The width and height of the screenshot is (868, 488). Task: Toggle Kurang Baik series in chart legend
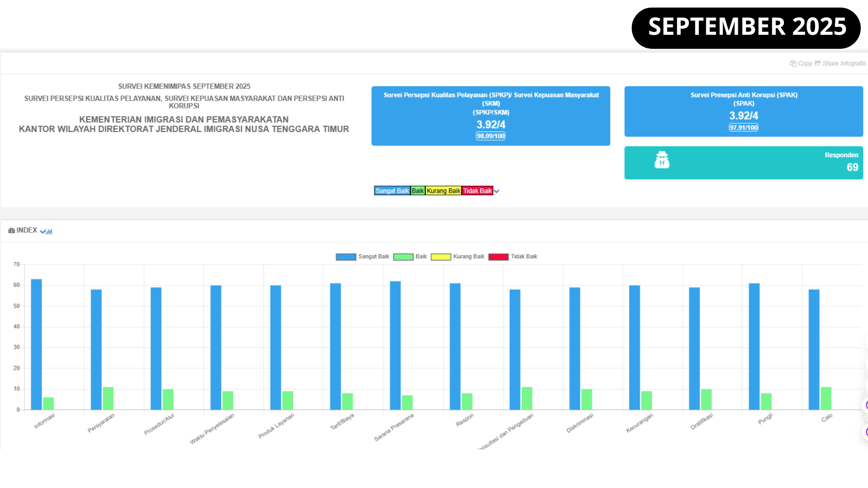(441, 257)
